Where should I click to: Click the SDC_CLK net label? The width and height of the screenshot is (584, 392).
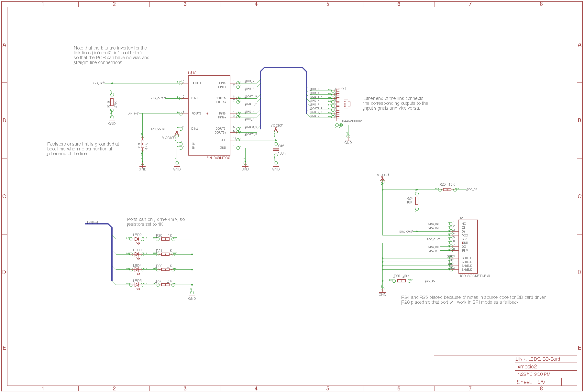click(x=433, y=239)
